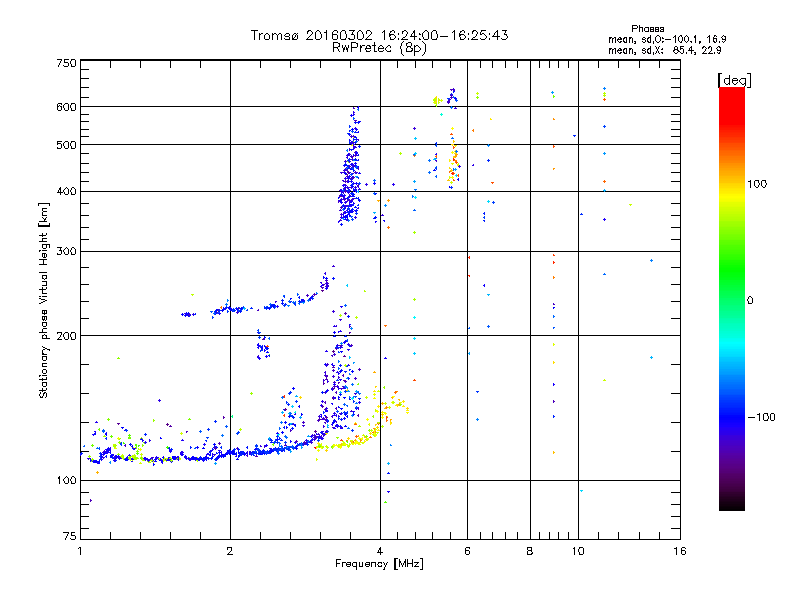The image size is (800, 600).
Task: Click the colorbar tick label '0'
Action: (x=750, y=300)
